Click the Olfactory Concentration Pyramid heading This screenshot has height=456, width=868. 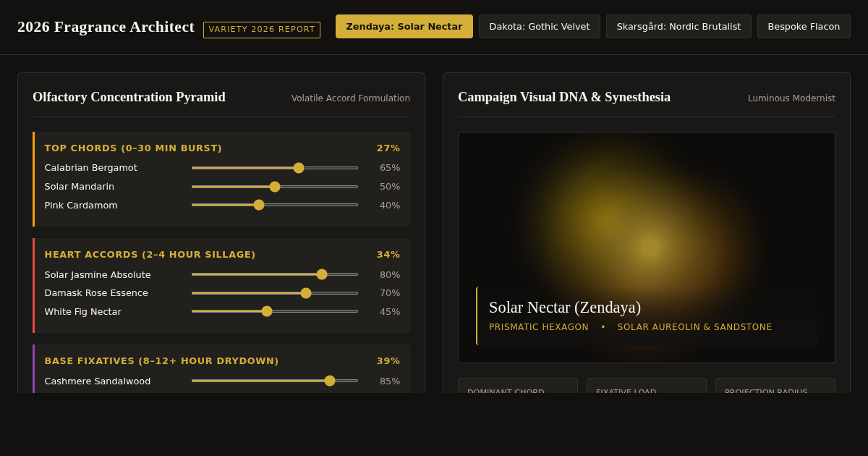pos(129,97)
